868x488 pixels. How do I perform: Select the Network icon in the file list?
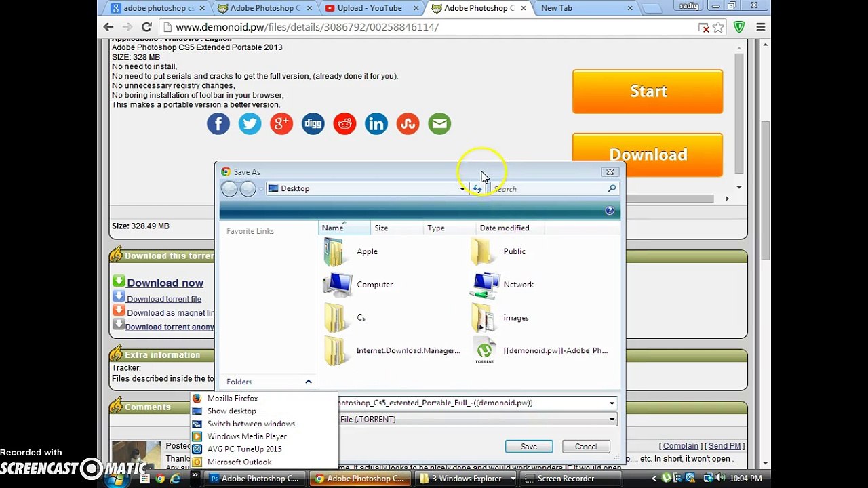point(484,285)
